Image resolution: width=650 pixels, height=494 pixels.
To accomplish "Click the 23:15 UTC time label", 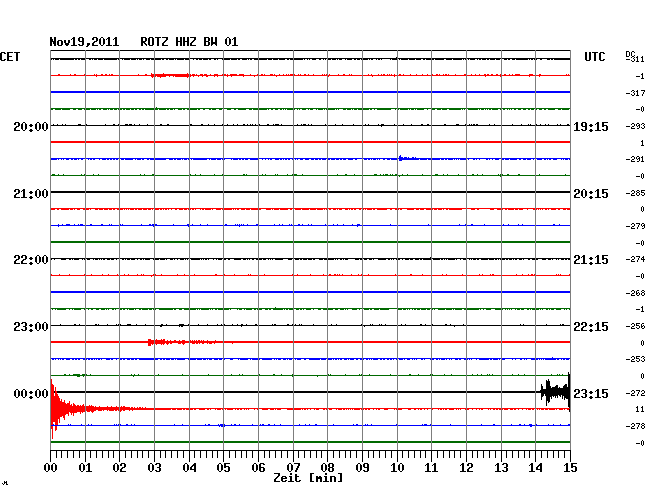I will point(591,393).
